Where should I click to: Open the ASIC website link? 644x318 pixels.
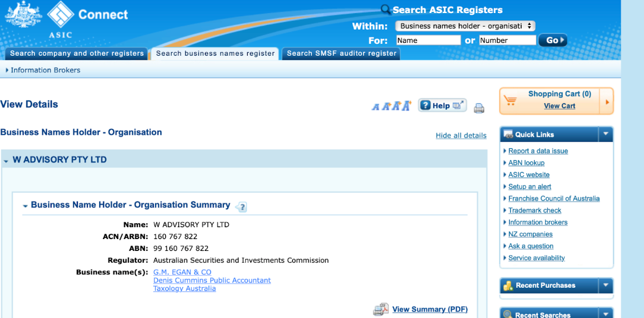click(529, 175)
